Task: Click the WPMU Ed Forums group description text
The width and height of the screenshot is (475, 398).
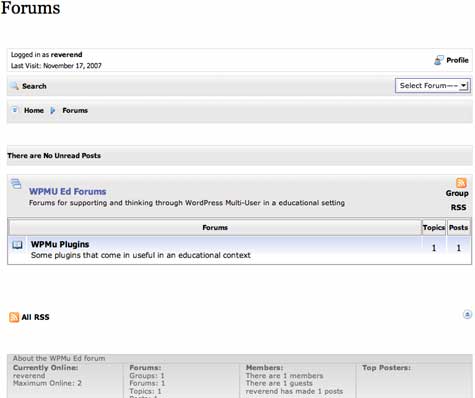Action: (187, 203)
